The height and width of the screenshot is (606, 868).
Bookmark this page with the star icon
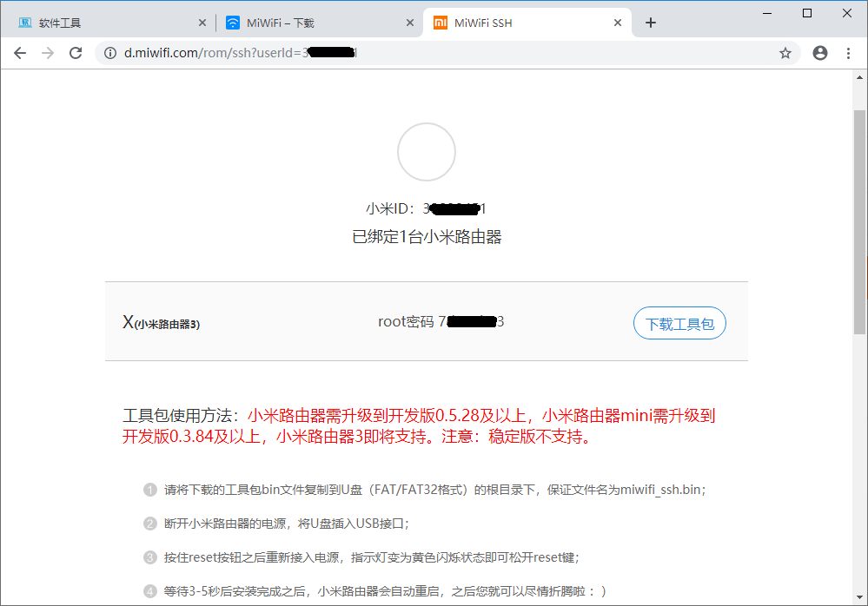tap(785, 53)
